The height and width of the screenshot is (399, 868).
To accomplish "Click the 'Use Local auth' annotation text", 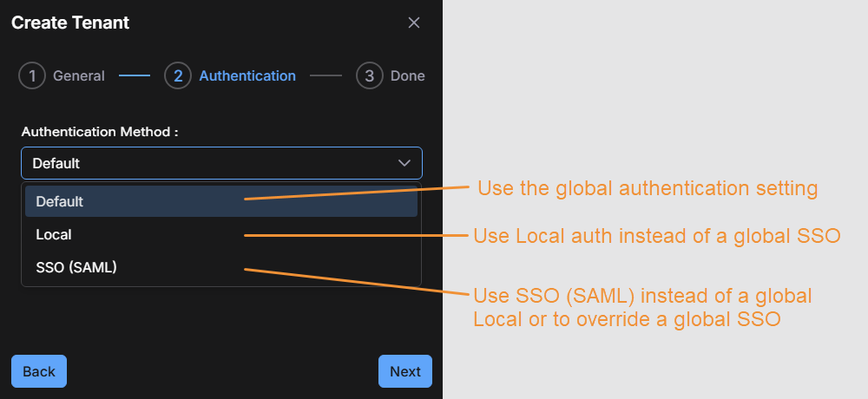I will click(x=656, y=236).
